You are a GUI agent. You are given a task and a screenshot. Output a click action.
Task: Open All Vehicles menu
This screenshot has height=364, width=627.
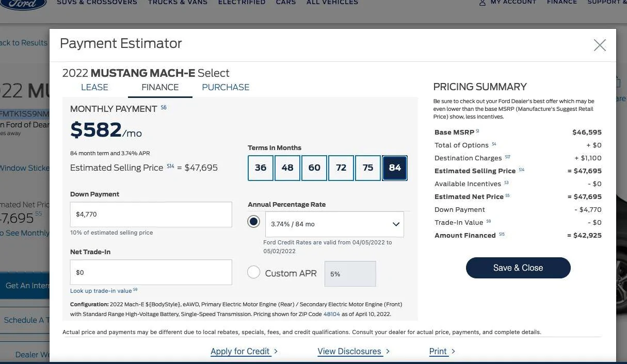332,3
